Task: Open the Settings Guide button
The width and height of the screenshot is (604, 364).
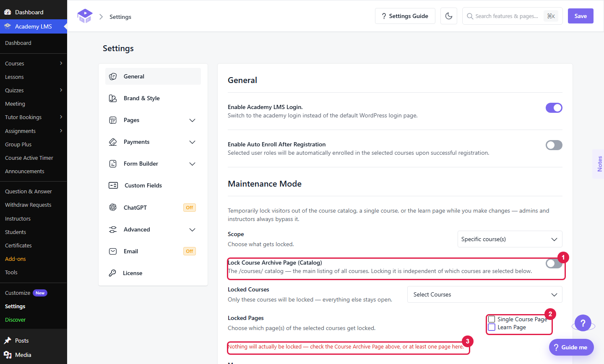Action: pyautogui.click(x=405, y=16)
